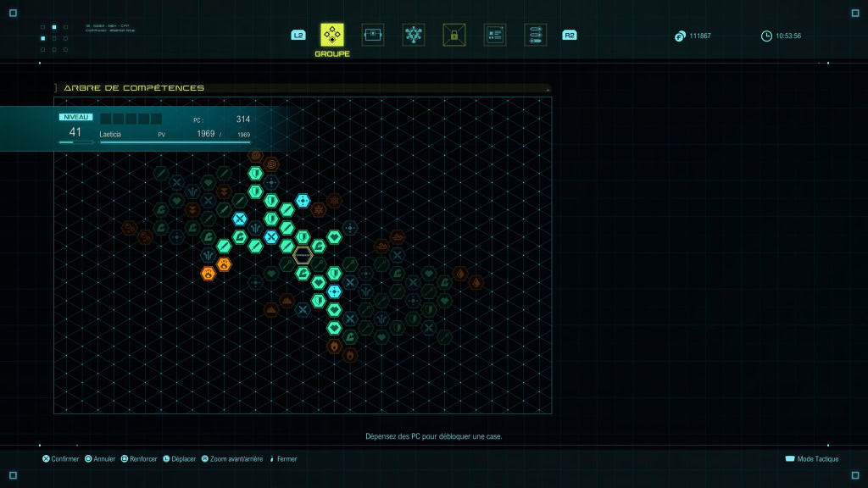Screen dimensions: 868x488
Task: Click the Confirmer prompt
Action: (61, 458)
